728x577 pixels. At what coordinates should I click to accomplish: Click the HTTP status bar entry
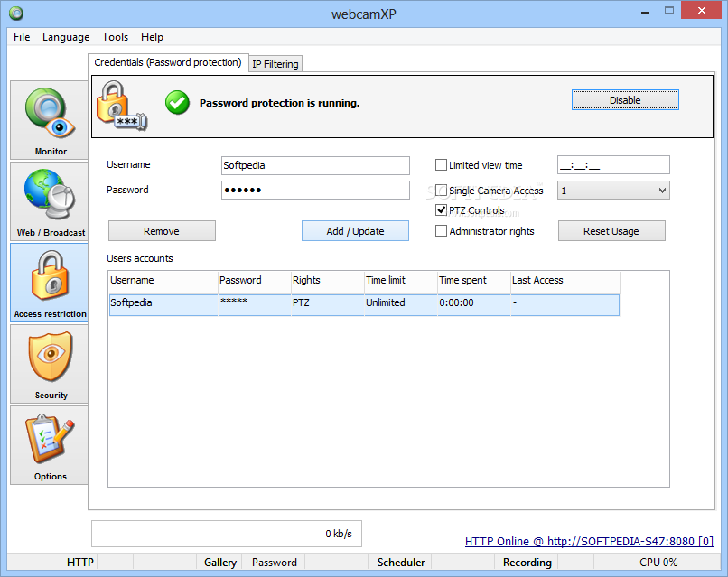80,563
